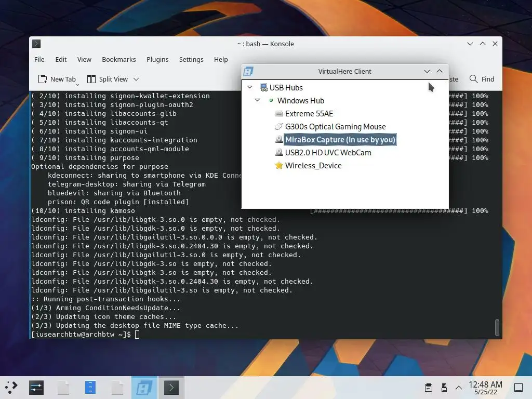Image resolution: width=532 pixels, height=399 pixels.
Task: Click the Wireless_Device star icon
Action: tap(279, 166)
